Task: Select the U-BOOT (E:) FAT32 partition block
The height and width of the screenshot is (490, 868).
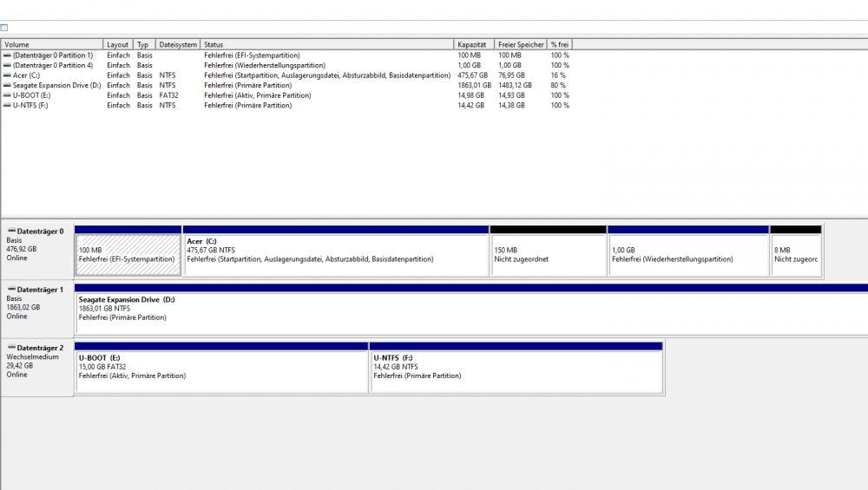Action: (221, 371)
